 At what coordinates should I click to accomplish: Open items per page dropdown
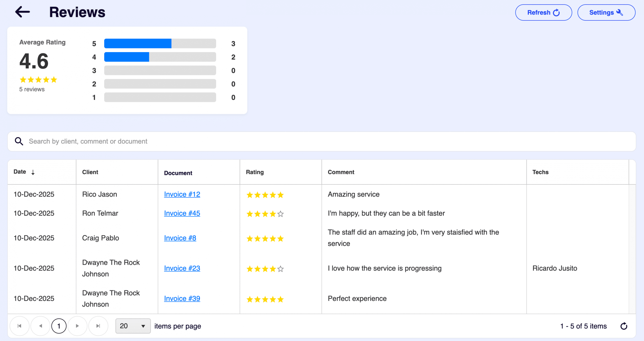(x=133, y=326)
